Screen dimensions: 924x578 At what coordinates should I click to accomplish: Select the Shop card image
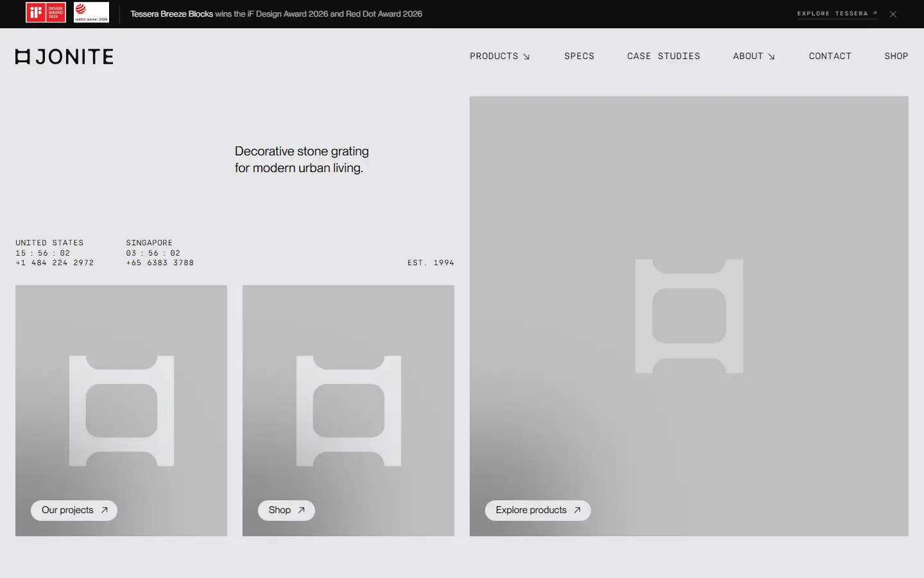click(348, 410)
